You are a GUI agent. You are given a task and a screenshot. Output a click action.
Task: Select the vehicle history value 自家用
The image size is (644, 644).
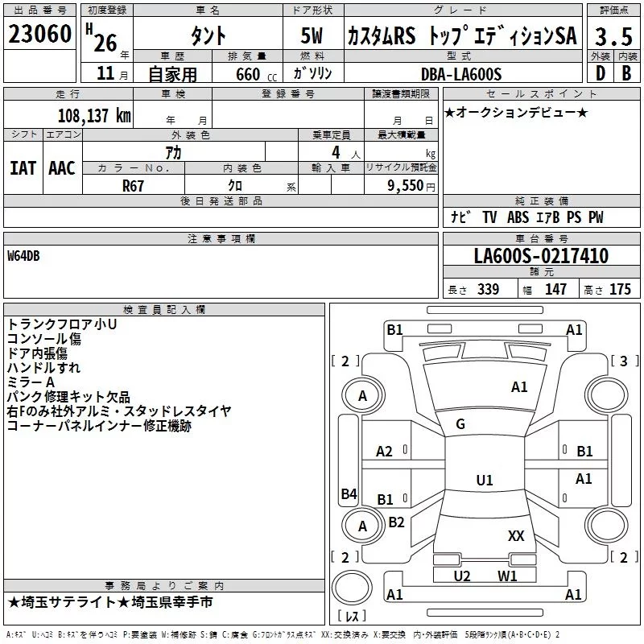(x=172, y=74)
